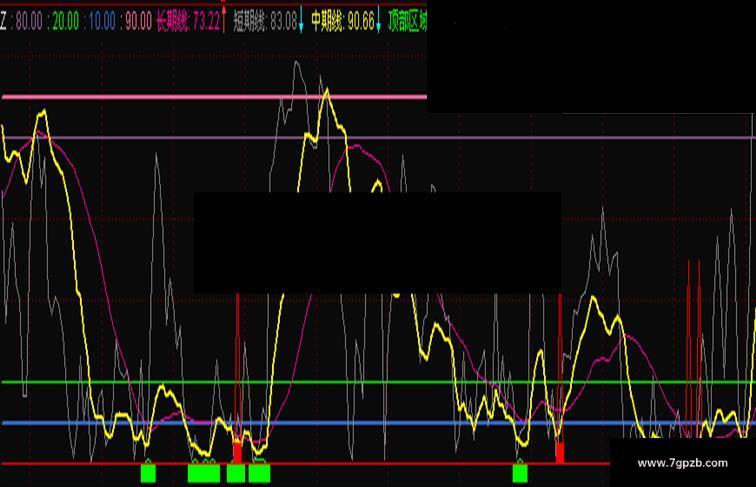Viewport: 756px width, 487px height.
Task: Click the thick pink horizontal level line
Action: [x=215, y=97]
